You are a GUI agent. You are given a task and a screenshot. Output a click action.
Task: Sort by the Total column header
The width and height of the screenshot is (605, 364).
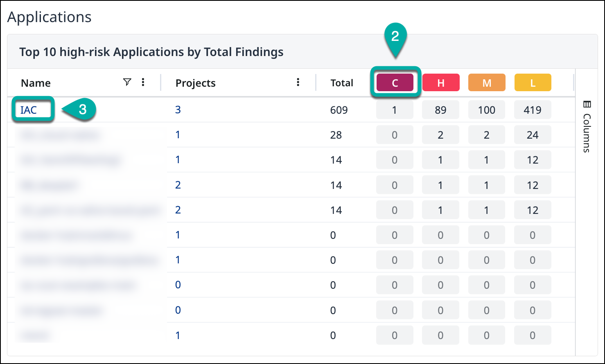click(342, 83)
